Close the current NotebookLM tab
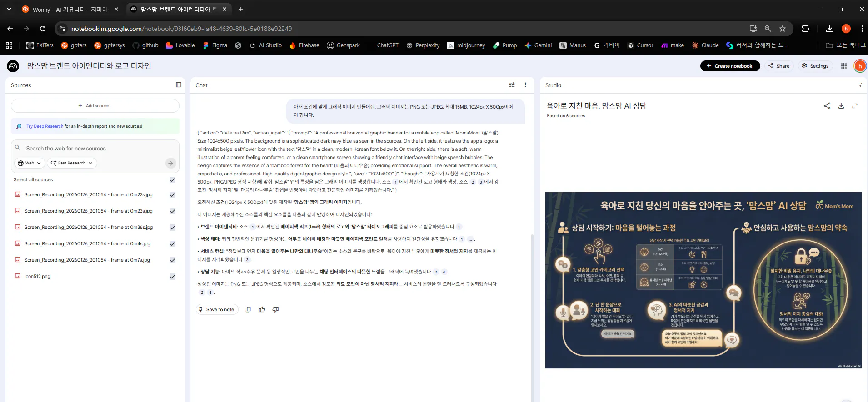 pos(224,9)
